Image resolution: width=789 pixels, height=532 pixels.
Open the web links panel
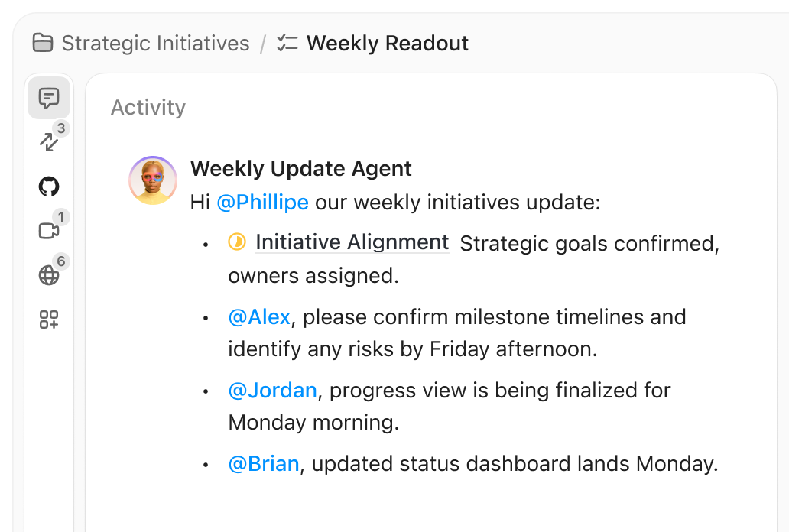tap(49, 276)
